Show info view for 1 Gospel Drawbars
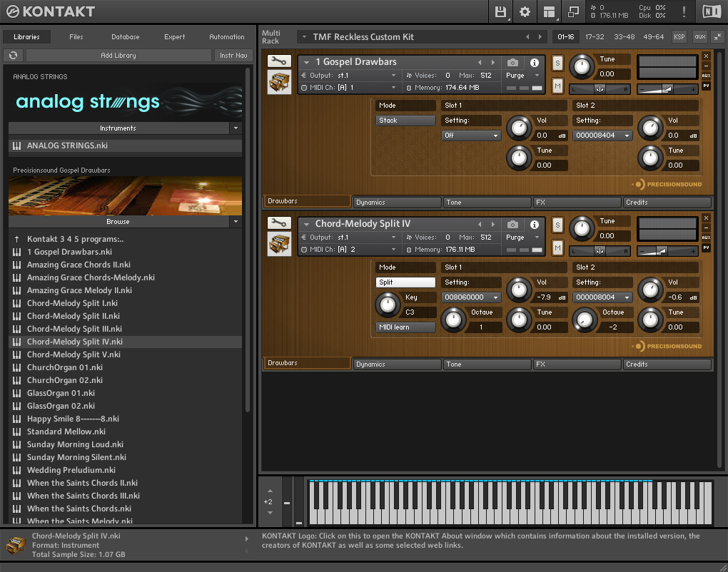 (535, 62)
